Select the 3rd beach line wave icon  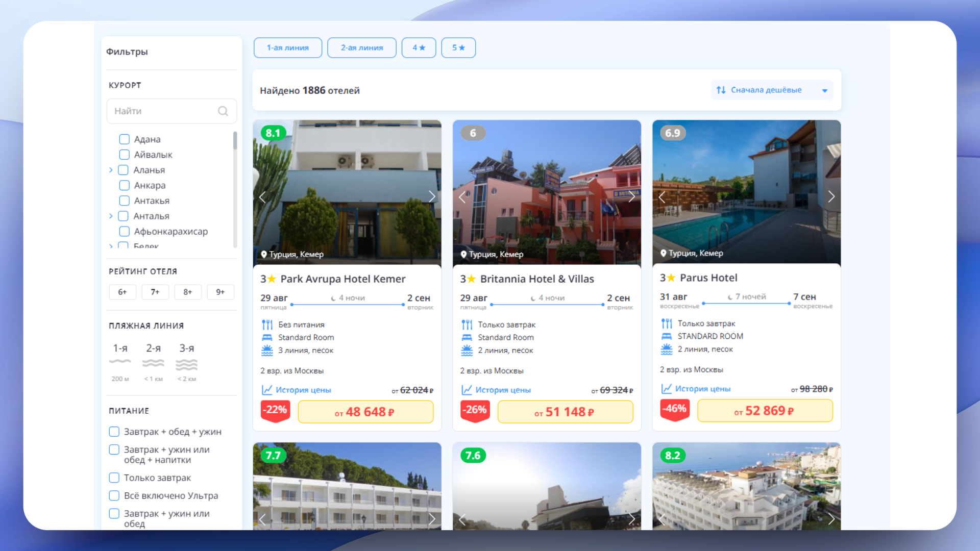click(186, 364)
